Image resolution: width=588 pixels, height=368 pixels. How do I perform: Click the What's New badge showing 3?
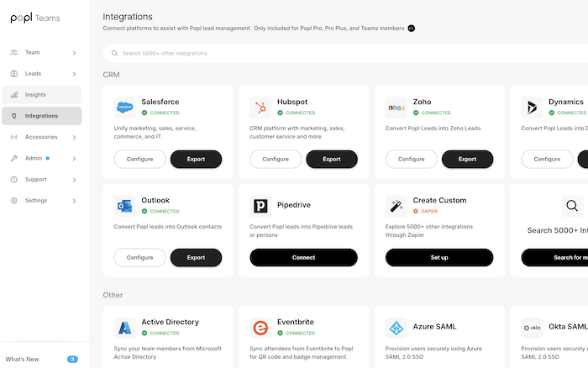[72, 360]
